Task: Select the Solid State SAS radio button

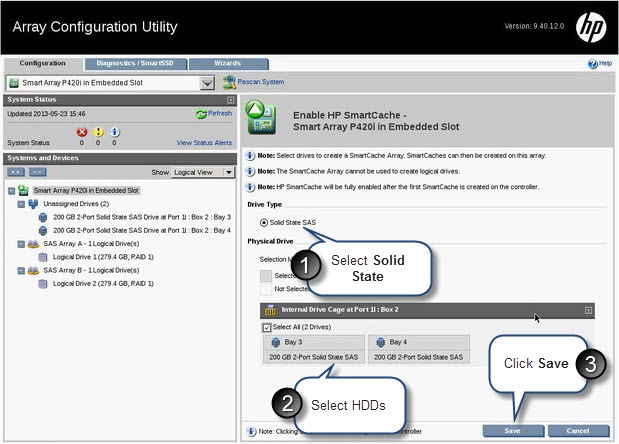Action: click(264, 223)
